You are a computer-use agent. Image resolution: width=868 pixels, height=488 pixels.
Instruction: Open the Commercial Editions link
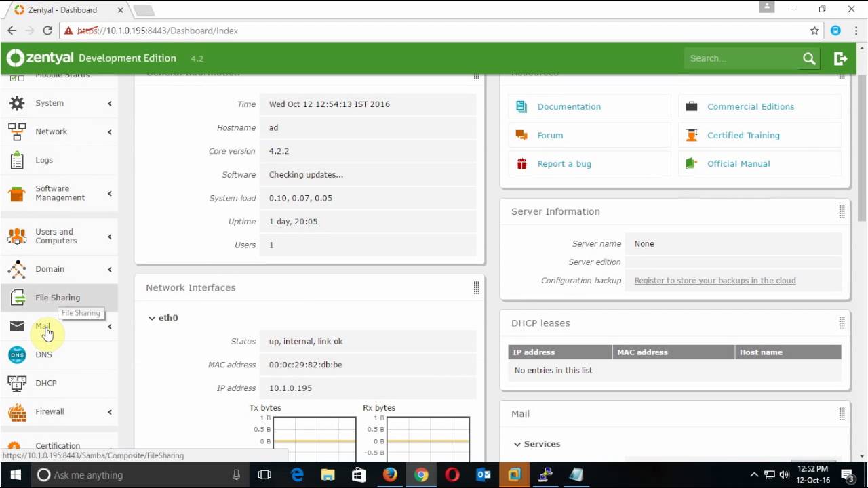pos(751,106)
